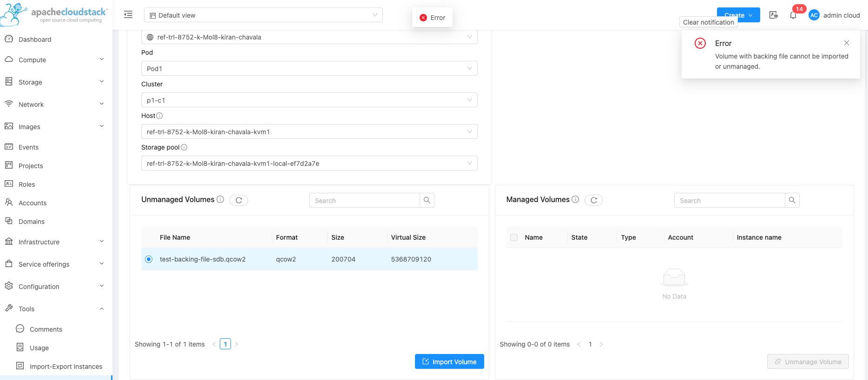Open the Host kvm1 dropdown
868x380 pixels.
(309, 131)
